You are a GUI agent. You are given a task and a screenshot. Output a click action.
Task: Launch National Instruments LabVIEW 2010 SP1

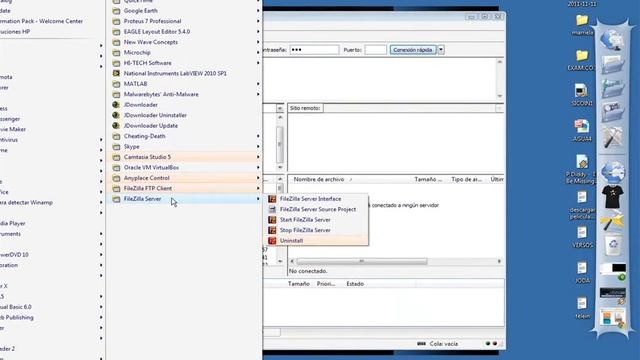[x=175, y=73]
